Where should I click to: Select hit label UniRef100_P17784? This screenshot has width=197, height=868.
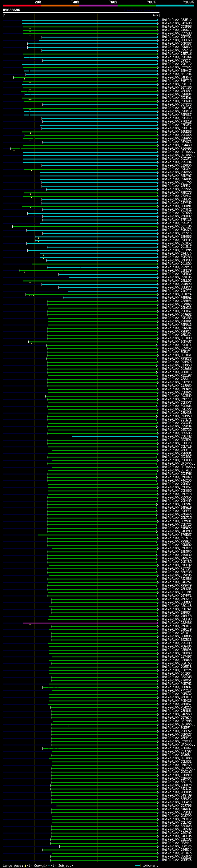pyautogui.click(x=177, y=568)
